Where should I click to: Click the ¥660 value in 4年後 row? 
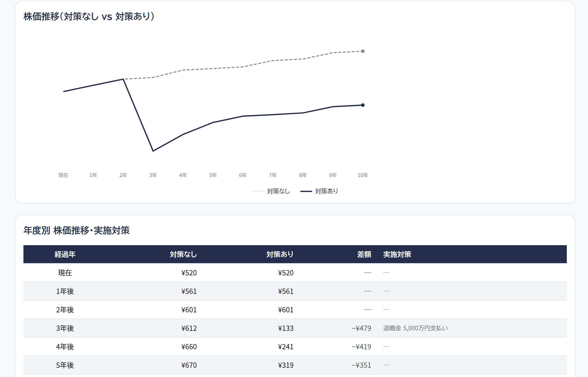(189, 347)
